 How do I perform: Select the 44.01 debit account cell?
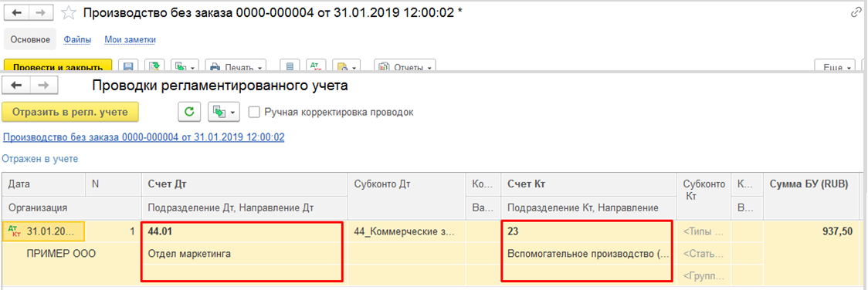click(242, 232)
